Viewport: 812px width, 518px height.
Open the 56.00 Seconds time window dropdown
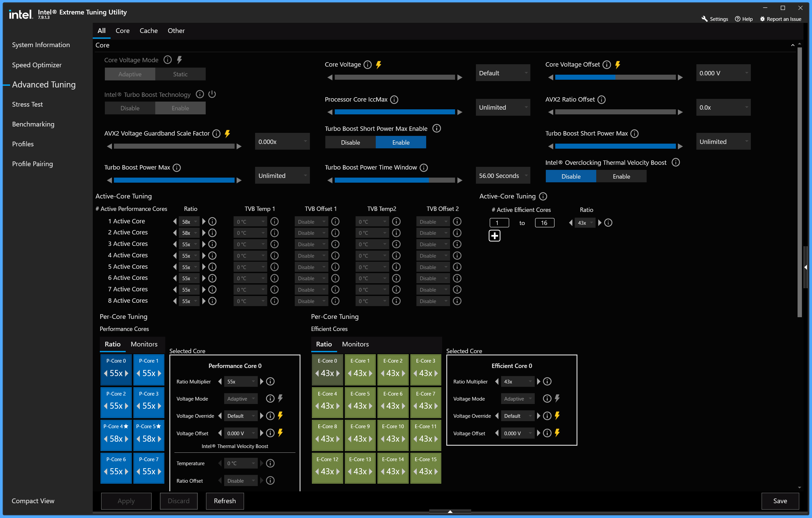503,176
